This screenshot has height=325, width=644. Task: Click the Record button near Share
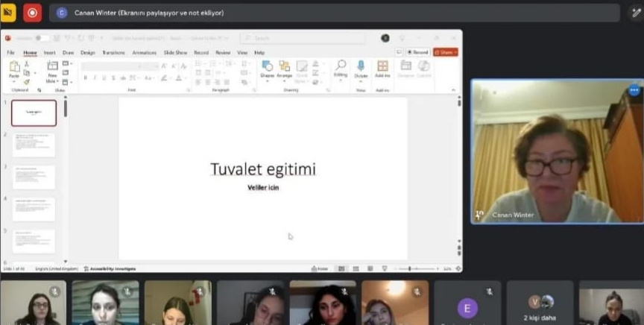click(x=417, y=52)
